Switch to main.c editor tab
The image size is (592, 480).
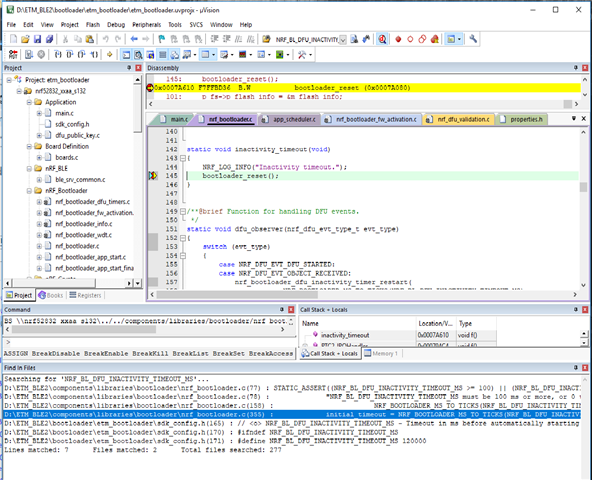tap(174, 119)
